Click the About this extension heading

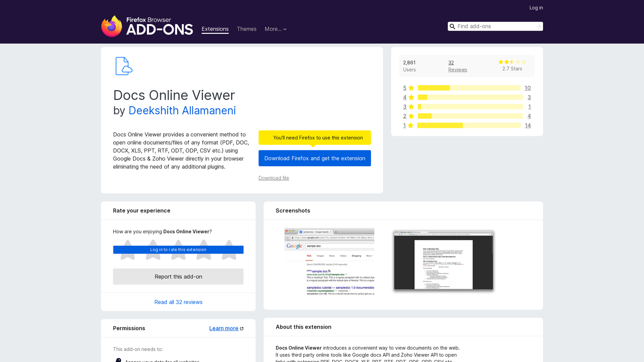point(303,327)
